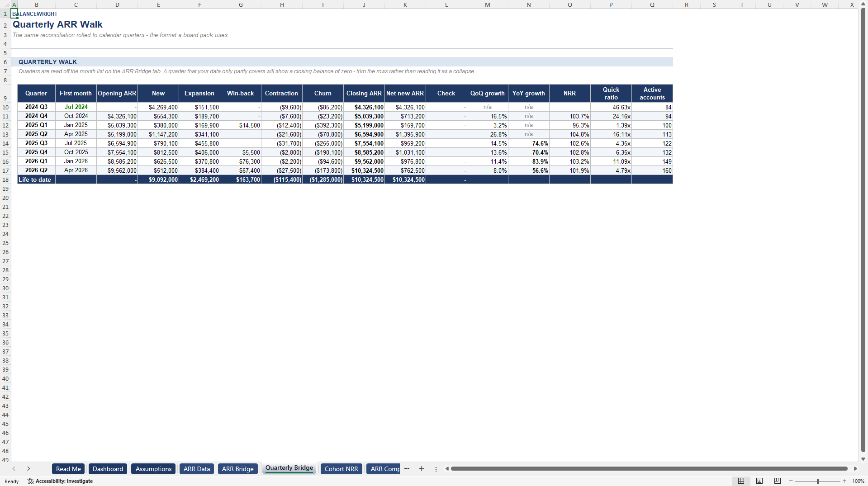Select the Oct 2025 first month cell
The width and height of the screenshot is (868, 486).
tap(76, 152)
